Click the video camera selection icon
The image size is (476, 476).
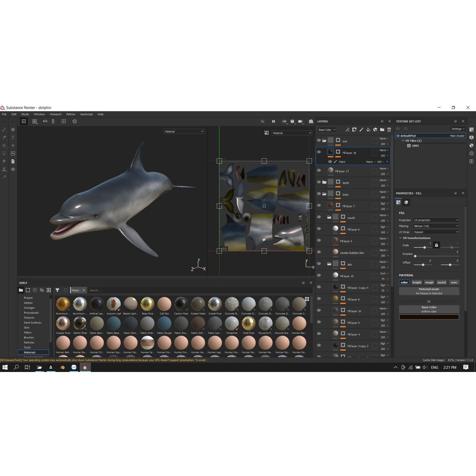coord(301,122)
